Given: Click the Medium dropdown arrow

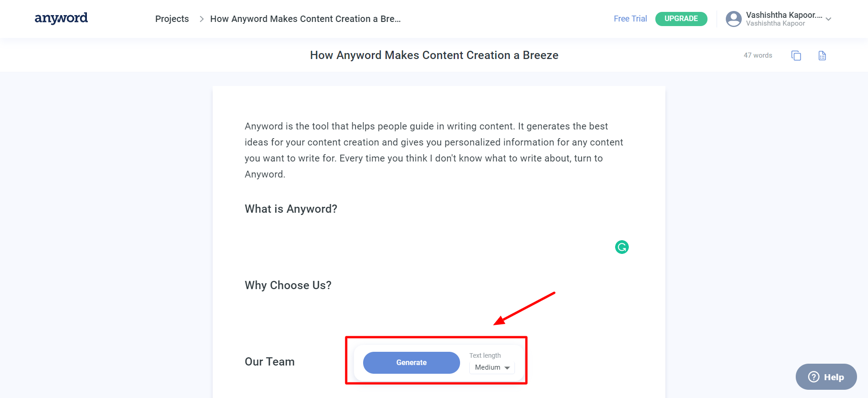Looking at the screenshot, I should (x=507, y=368).
